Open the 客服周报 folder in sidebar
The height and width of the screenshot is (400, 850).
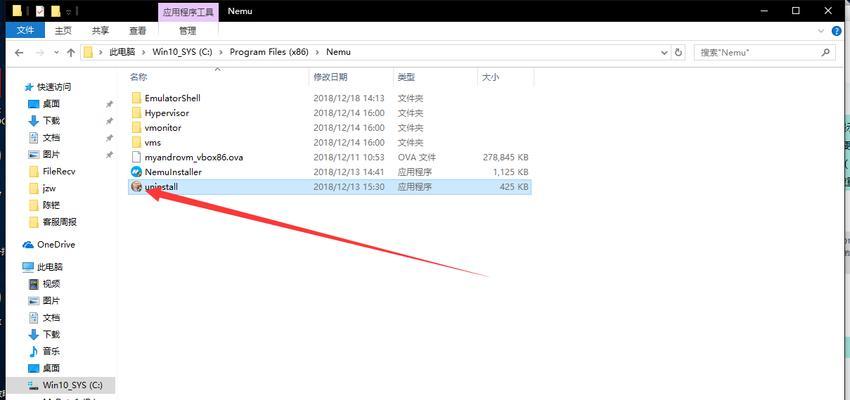(60, 222)
